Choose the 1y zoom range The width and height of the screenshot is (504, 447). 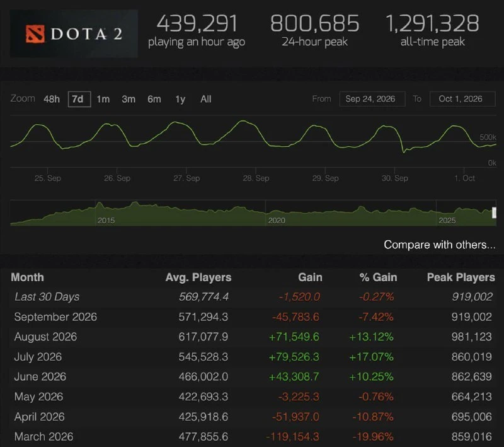(x=180, y=99)
